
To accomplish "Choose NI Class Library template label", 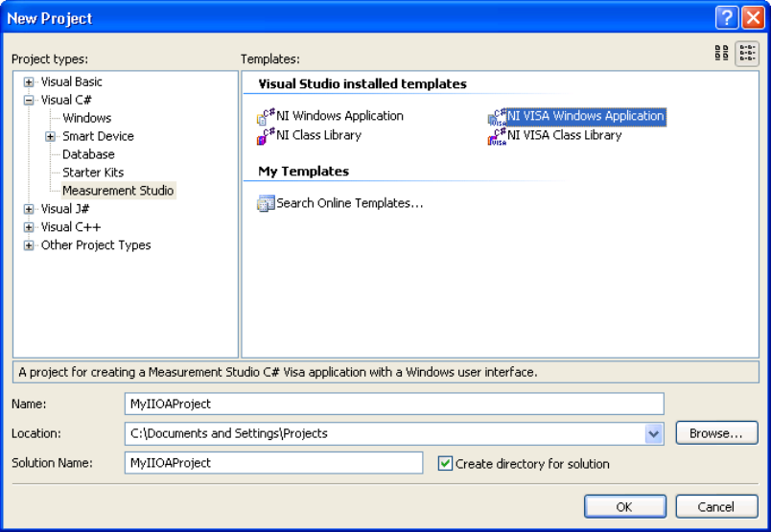I will (x=318, y=135).
